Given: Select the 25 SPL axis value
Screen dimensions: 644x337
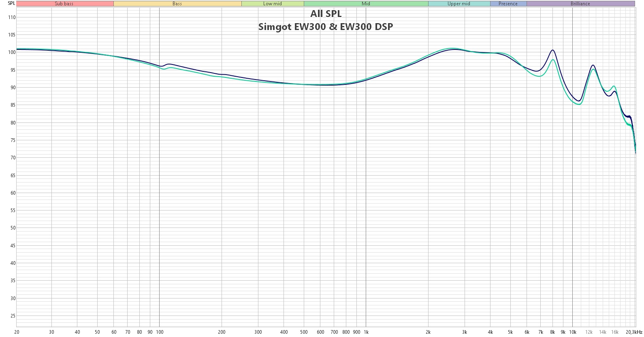Looking at the screenshot, I should (13, 316).
